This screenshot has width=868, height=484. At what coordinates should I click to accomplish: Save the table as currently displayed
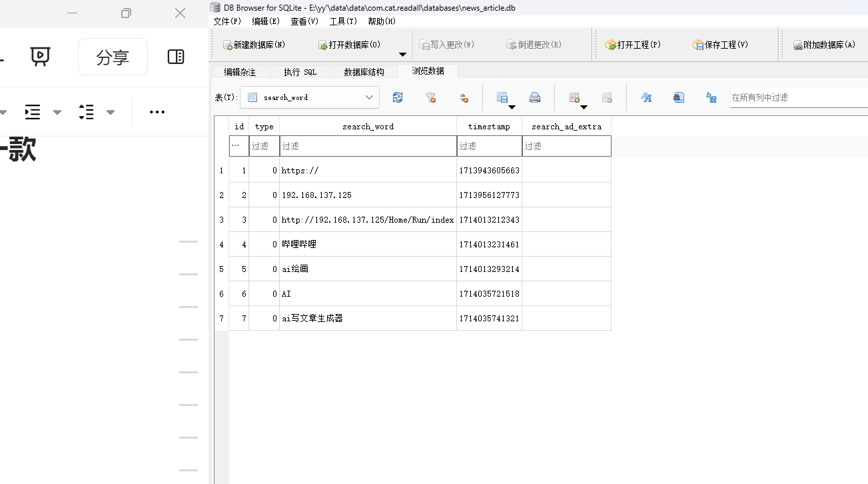502,97
